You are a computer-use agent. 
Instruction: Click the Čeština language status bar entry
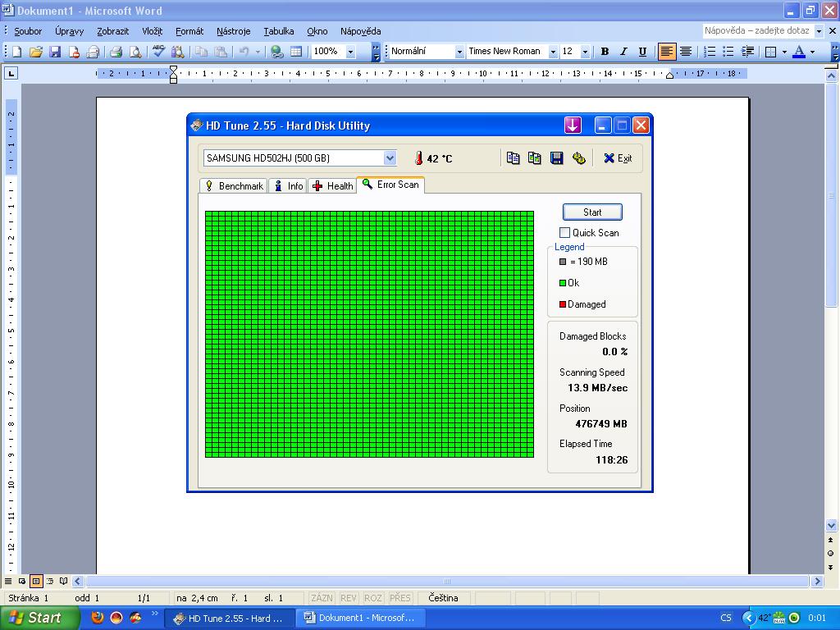443,598
